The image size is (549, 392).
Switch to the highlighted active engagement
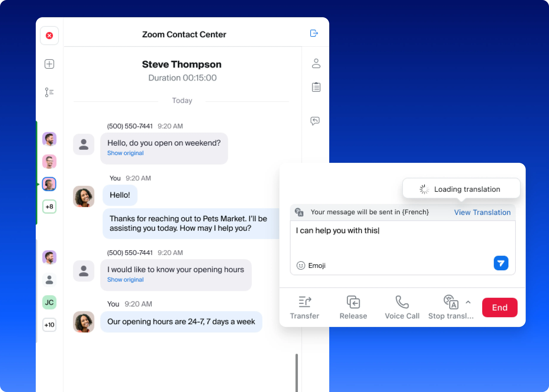[x=49, y=184]
